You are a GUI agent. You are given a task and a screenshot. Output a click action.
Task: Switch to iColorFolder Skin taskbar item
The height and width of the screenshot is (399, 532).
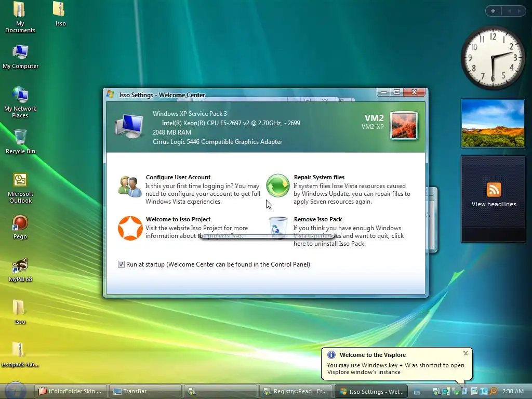[x=71, y=391]
